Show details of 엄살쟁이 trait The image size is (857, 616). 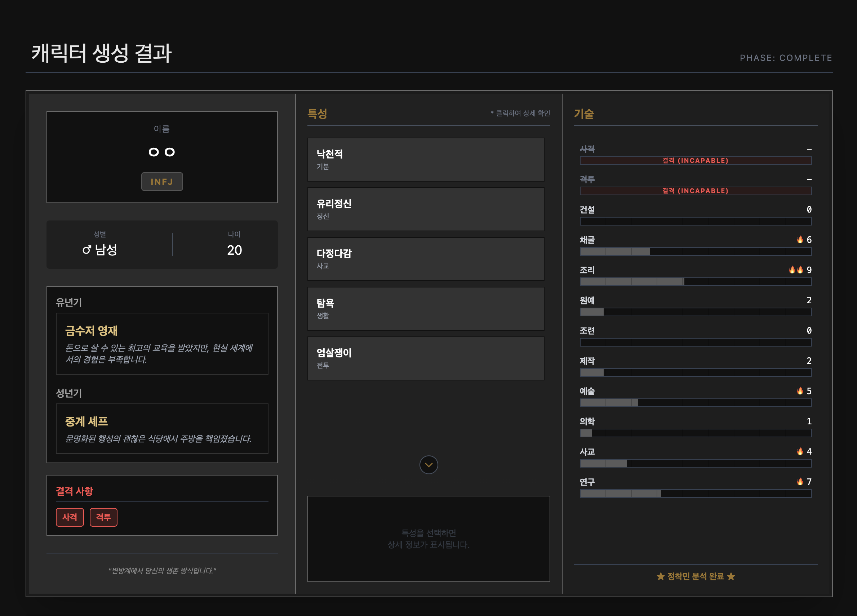[x=426, y=358]
